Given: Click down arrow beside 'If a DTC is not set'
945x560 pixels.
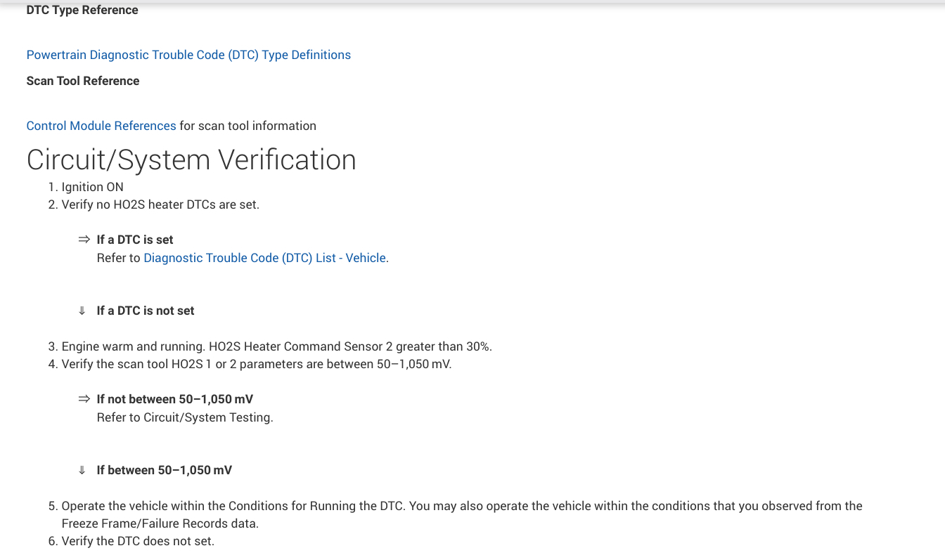Looking at the screenshot, I should pos(82,311).
